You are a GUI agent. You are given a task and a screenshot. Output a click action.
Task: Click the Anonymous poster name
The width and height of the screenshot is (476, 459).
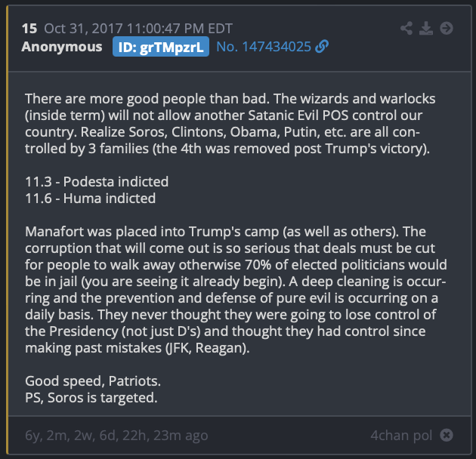coord(62,47)
